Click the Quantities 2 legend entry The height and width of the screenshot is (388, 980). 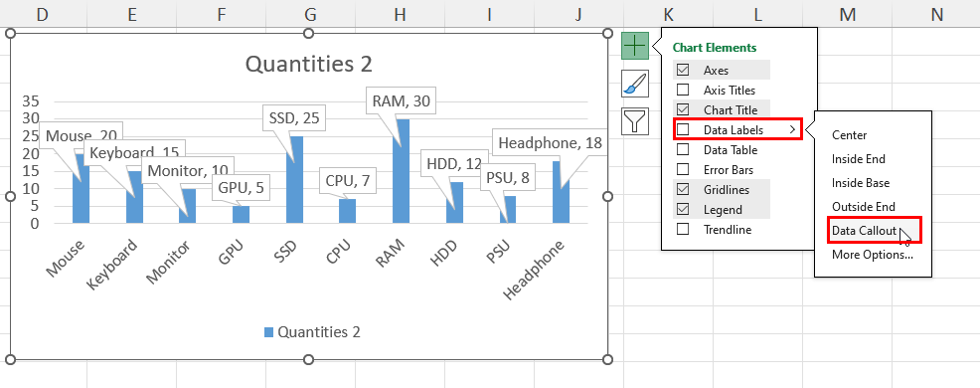(x=312, y=332)
